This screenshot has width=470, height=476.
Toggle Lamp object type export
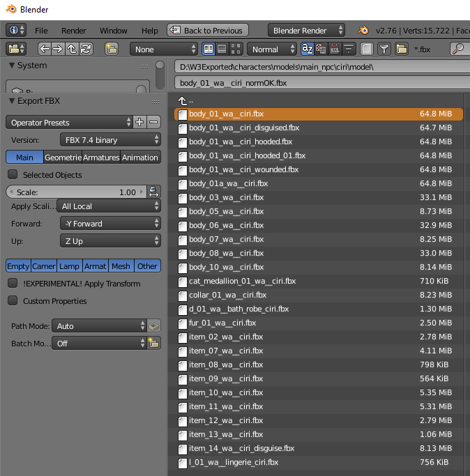(x=69, y=266)
